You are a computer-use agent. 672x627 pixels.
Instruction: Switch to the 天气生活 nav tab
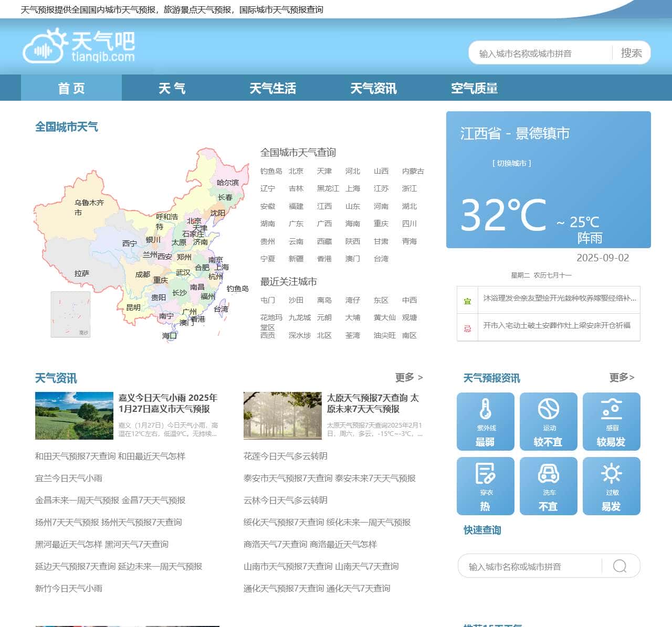click(272, 88)
